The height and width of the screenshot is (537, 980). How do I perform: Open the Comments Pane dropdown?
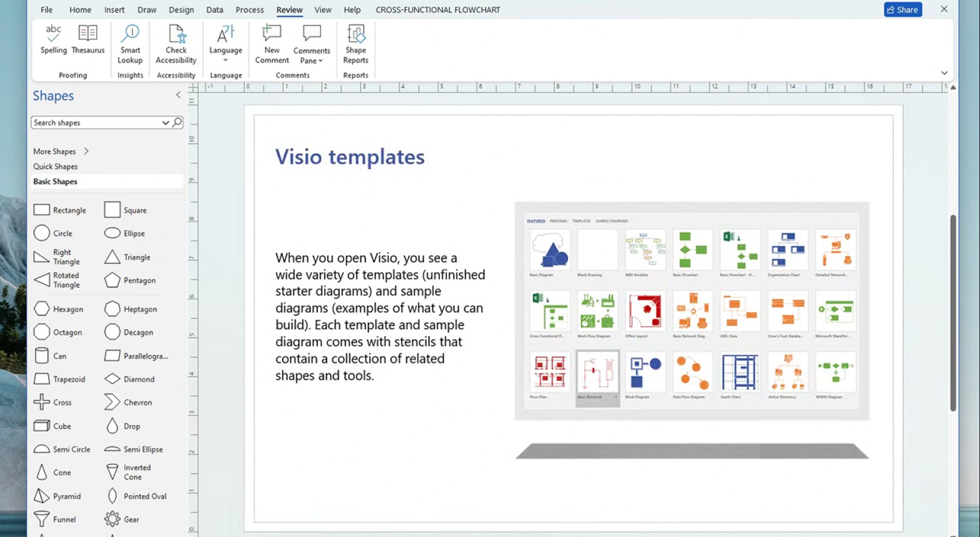(x=312, y=44)
